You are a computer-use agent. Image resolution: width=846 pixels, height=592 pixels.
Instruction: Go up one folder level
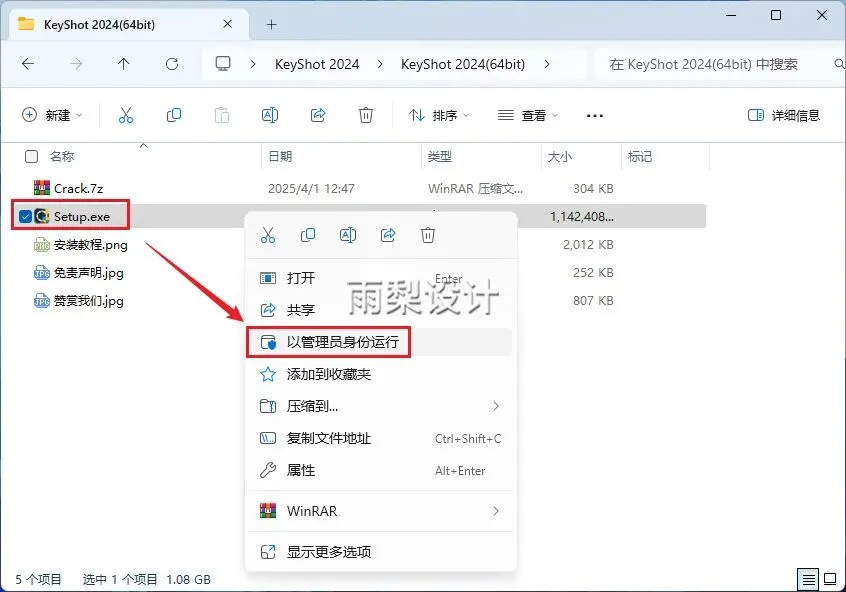point(124,64)
